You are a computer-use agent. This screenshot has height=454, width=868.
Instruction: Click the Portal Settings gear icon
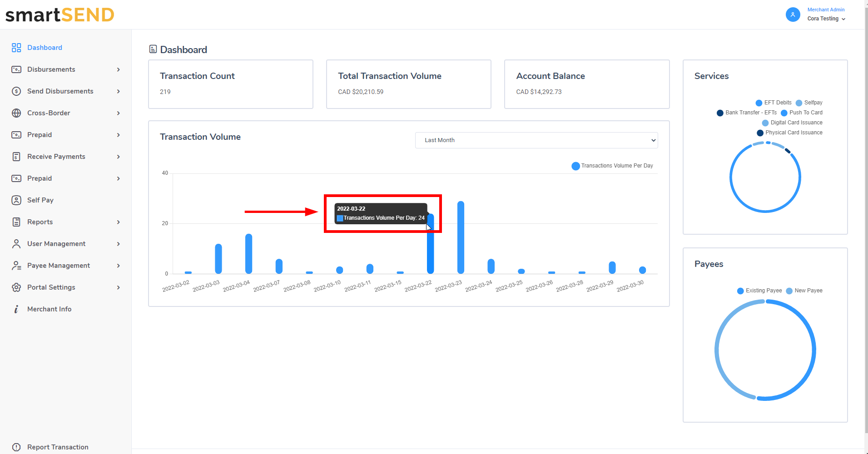pyautogui.click(x=16, y=287)
